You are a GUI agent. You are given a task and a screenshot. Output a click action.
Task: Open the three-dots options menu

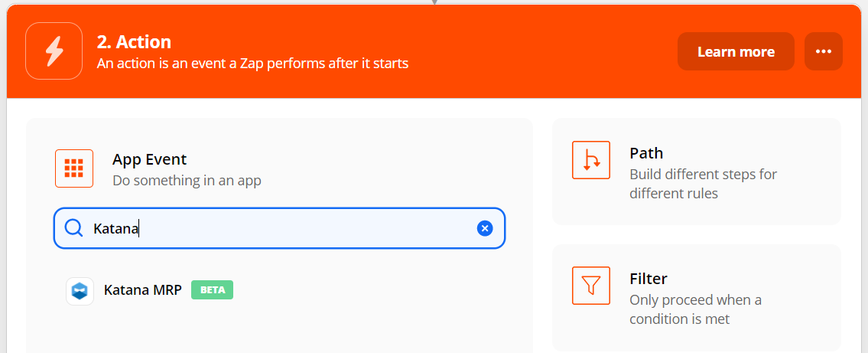(824, 51)
